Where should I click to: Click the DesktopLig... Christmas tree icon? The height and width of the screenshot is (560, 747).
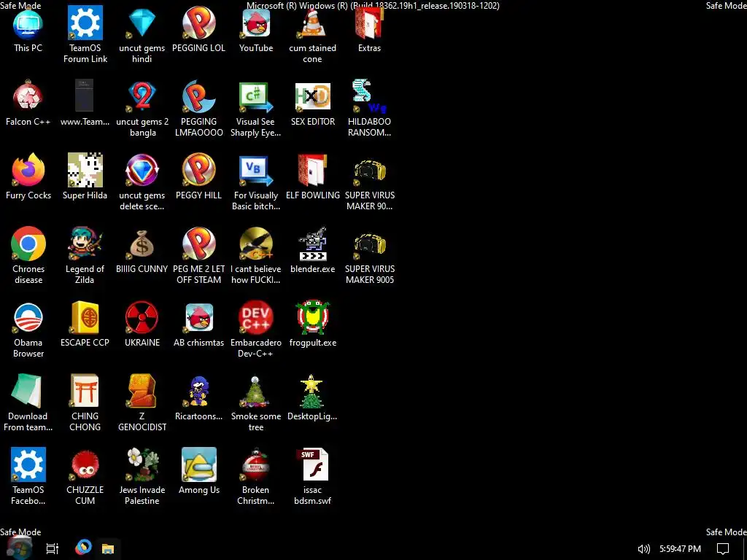[312, 391]
